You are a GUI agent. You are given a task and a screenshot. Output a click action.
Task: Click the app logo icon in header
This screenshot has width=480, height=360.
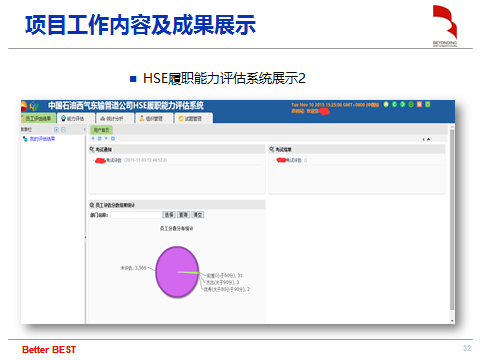[x=34, y=106]
